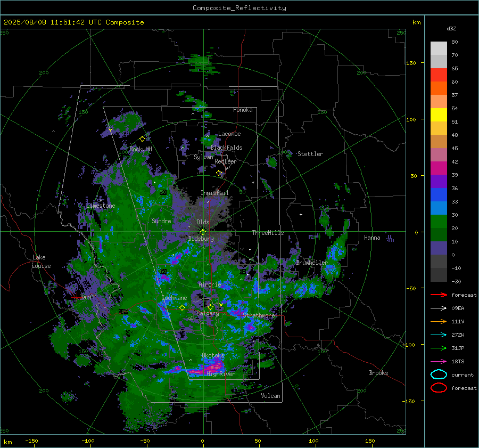Viewport: 479px width, 448px height.
Task: Click the cyan 'current' ellipse legend symbol
Action: 439,374
